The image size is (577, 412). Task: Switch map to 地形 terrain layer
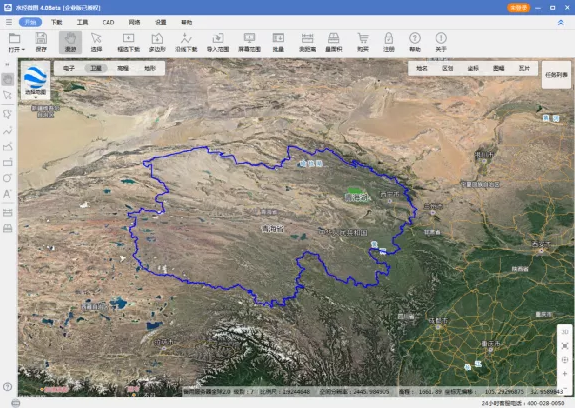pyautogui.click(x=150, y=68)
